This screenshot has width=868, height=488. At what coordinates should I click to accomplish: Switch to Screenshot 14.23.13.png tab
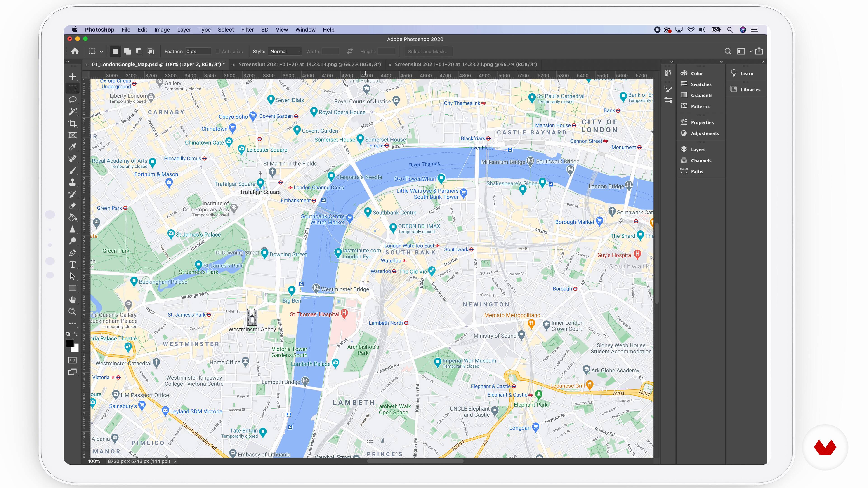[310, 64]
